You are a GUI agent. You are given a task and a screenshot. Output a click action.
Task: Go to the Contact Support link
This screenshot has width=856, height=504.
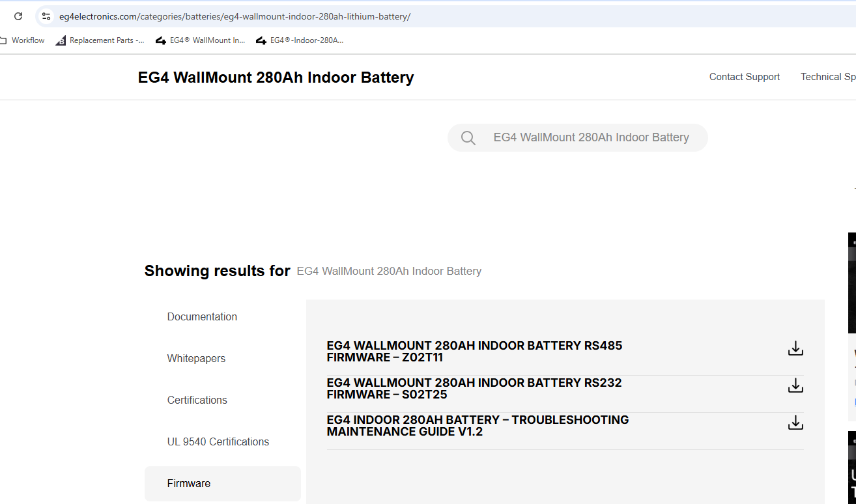pos(744,77)
